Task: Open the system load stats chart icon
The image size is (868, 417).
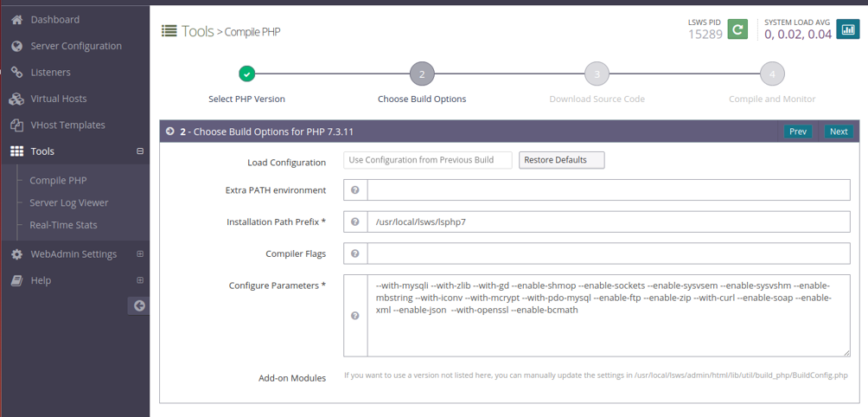Action: (x=847, y=29)
